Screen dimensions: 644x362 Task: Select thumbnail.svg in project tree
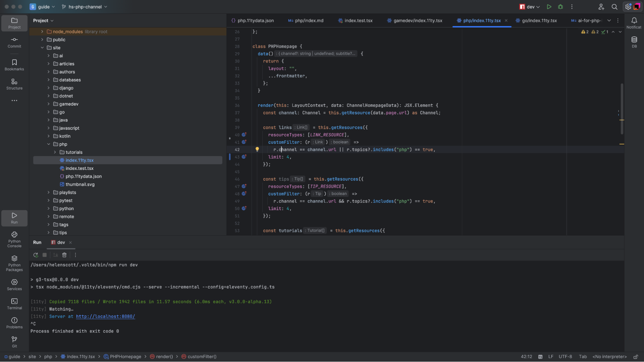pyautogui.click(x=80, y=184)
